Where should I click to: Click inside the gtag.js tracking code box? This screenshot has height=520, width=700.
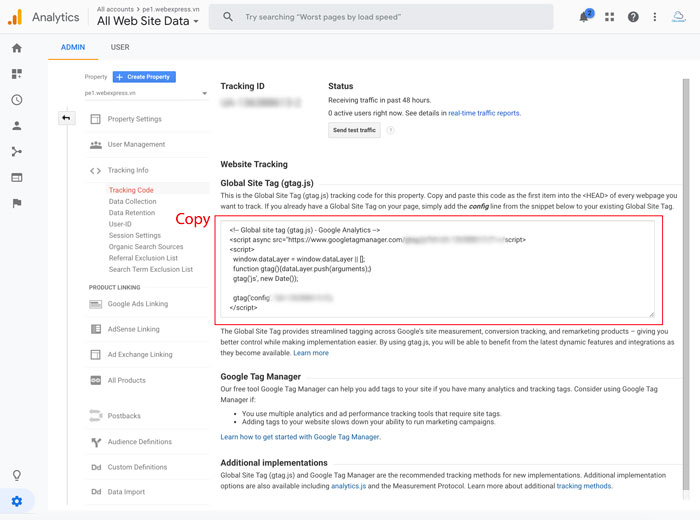[x=437, y=269]
